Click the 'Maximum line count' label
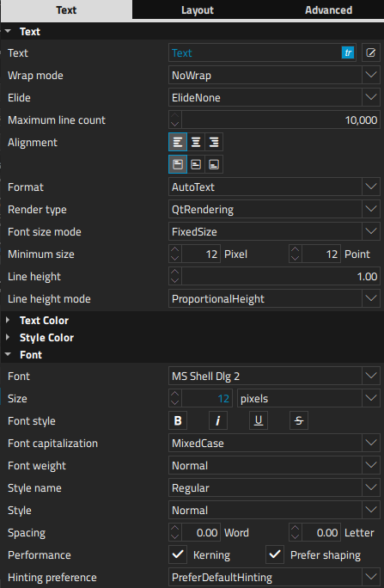Screen dimensions: 384x588 click(57, 120)
